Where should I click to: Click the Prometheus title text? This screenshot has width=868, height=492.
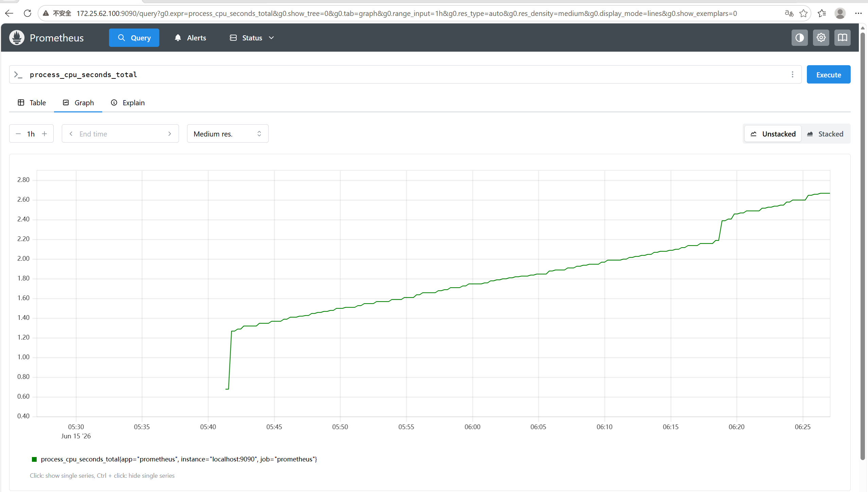57,38
